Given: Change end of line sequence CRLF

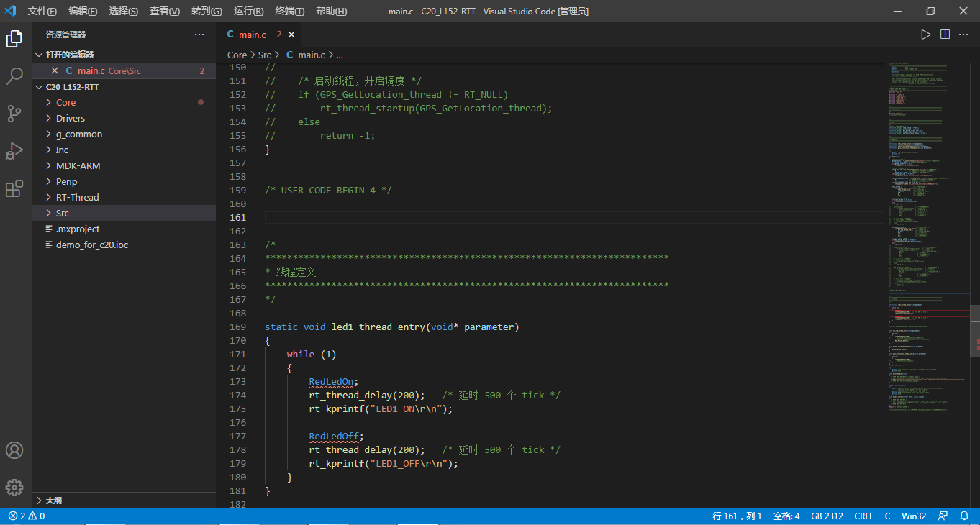Looking at the screenshot, I should pos(864,516).
